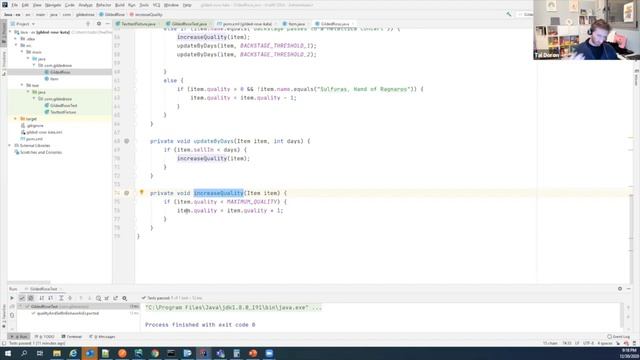Image resolution: width=640 pixels, height=360 pixels.
Task: Open the Refactor menu
Action: (103, 5)
